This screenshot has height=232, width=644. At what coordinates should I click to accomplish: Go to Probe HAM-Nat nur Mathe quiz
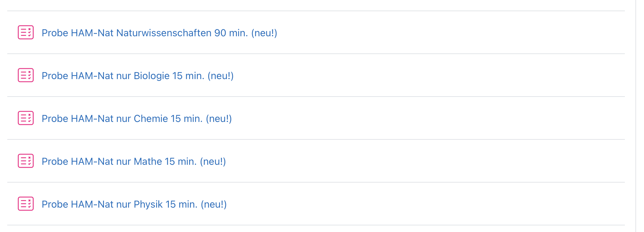134,161
